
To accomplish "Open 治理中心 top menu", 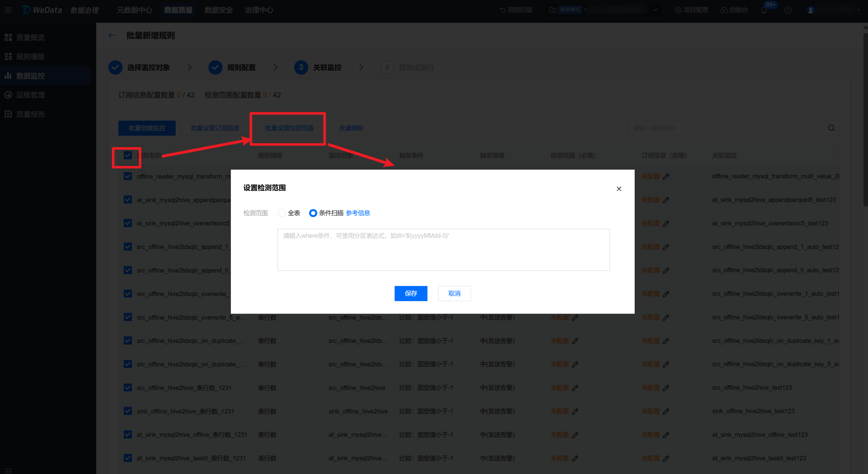I will click(x=259, y=10).
